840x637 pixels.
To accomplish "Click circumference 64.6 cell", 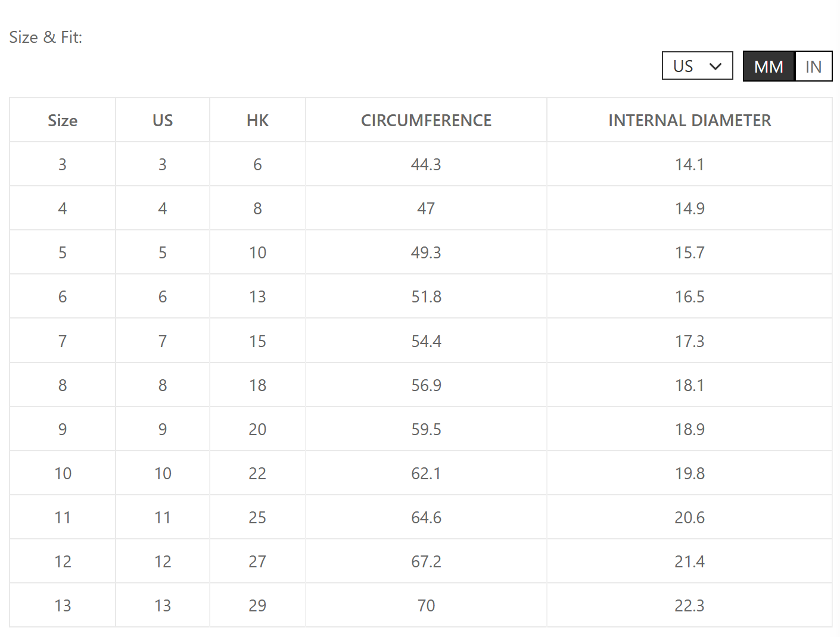I will coord(426,517).
